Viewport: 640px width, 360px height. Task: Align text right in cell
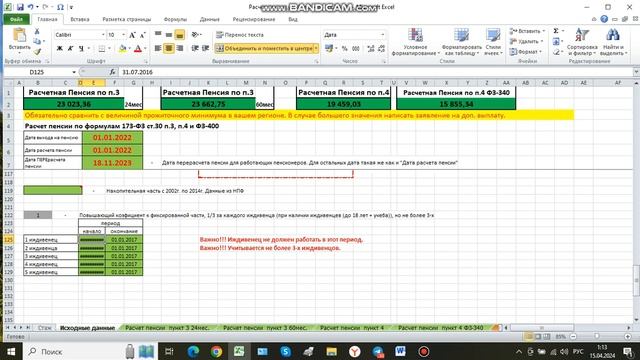180,48
